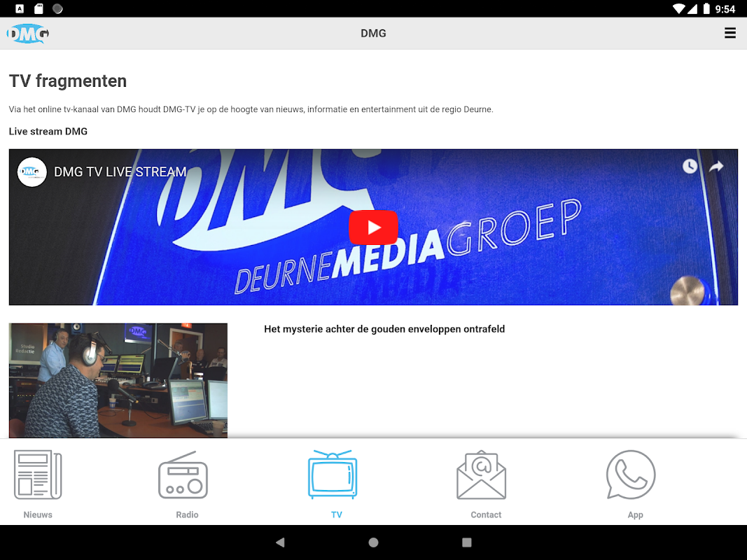Image resolution: width=747 pixels, height=560 pixels.
Task: Open the DMG channel avatar on video
Action: point(32,172)
